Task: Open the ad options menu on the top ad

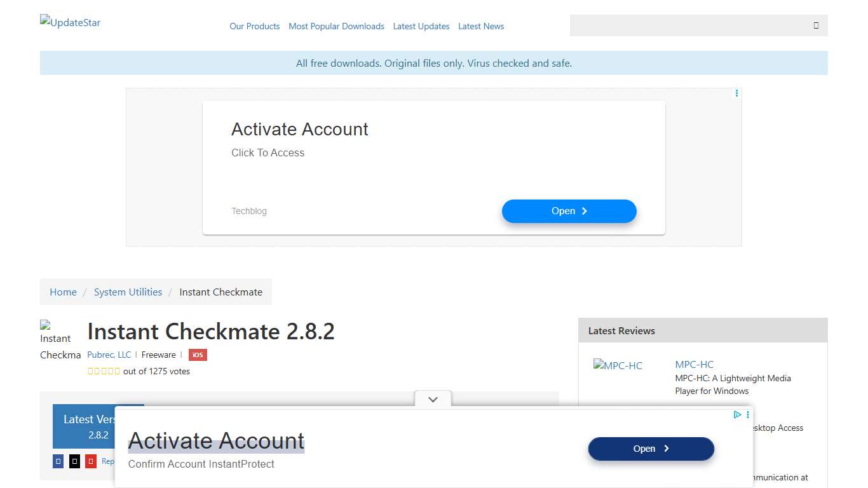Action: click(x=736, y=93)
